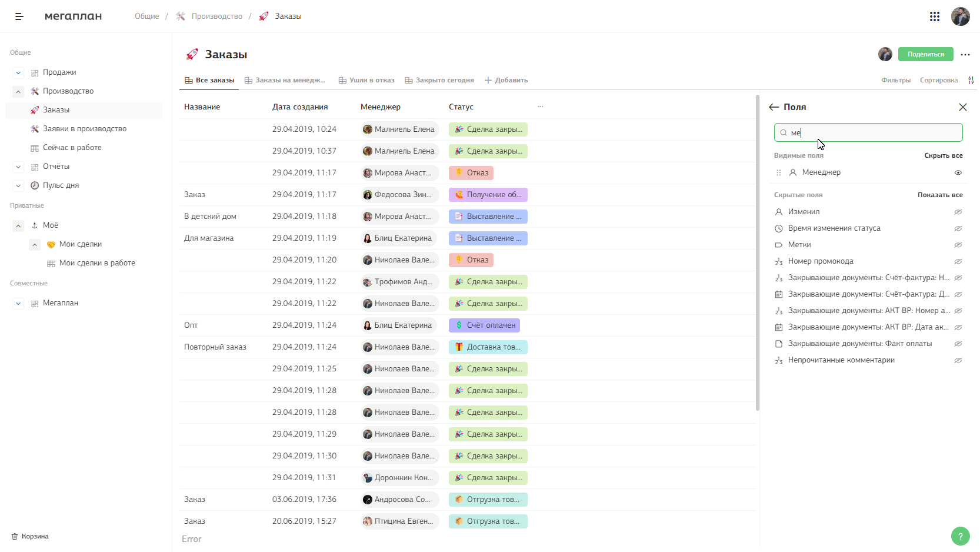Image resolution: width=980 pixels, height=552 pixels.
Task: Toggle the hamburger sidebar menu icon
Action: point(19,16)
